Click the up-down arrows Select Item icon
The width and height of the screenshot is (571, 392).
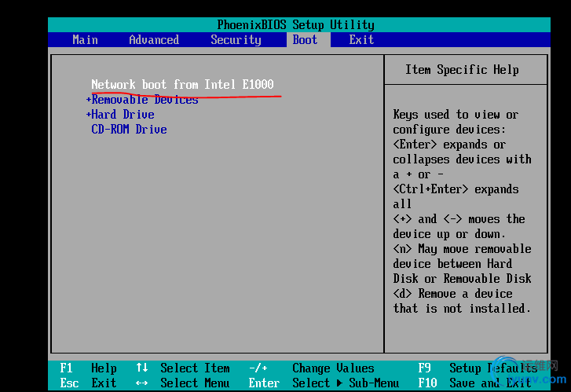click(142, 368)
